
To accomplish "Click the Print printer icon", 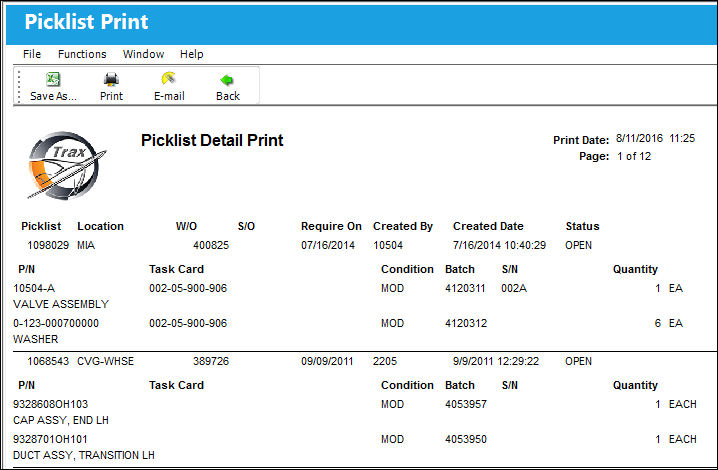I will [x=111, y=79].
